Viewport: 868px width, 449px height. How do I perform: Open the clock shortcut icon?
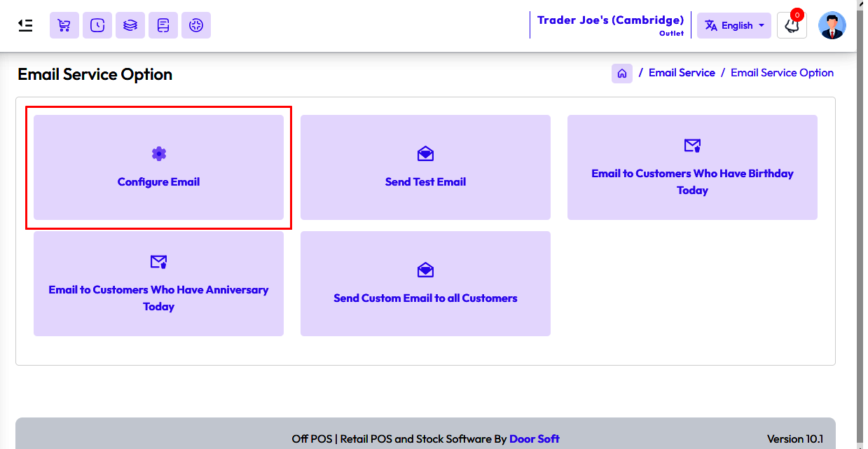pos(97,25)
